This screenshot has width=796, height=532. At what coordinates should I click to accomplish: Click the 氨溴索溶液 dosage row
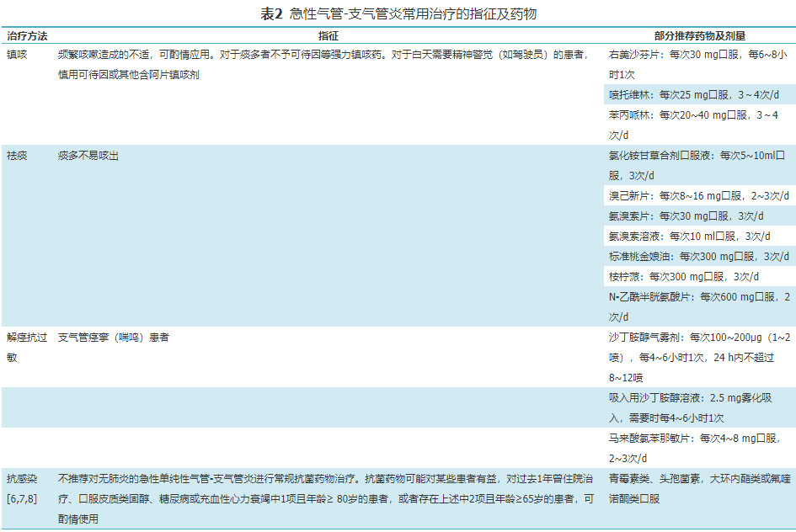(689, 236)
